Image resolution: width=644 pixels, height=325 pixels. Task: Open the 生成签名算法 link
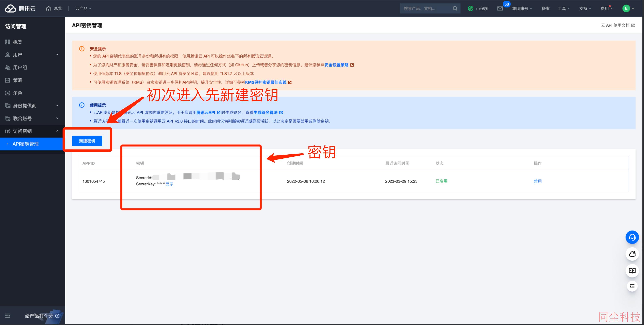click(266, 113)
